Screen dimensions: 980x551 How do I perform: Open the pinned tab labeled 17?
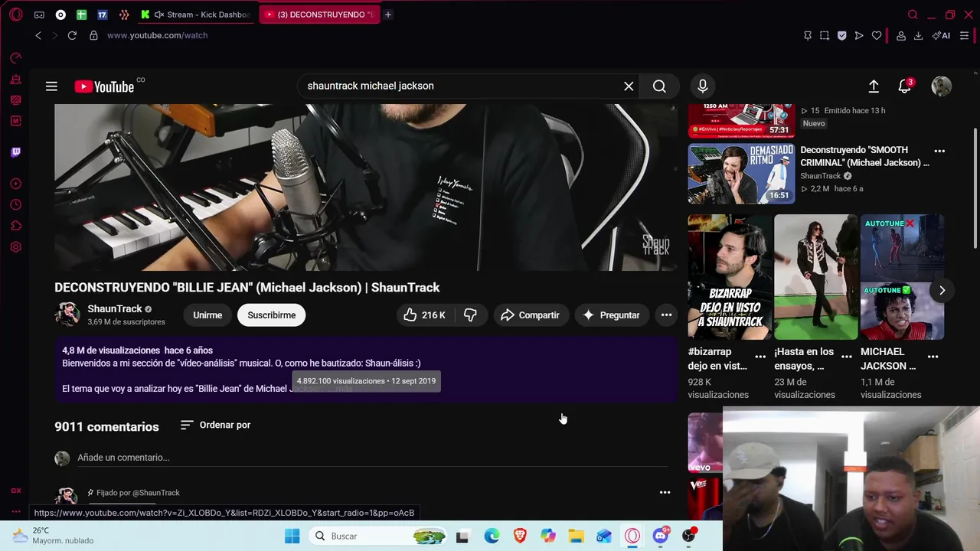103,15
